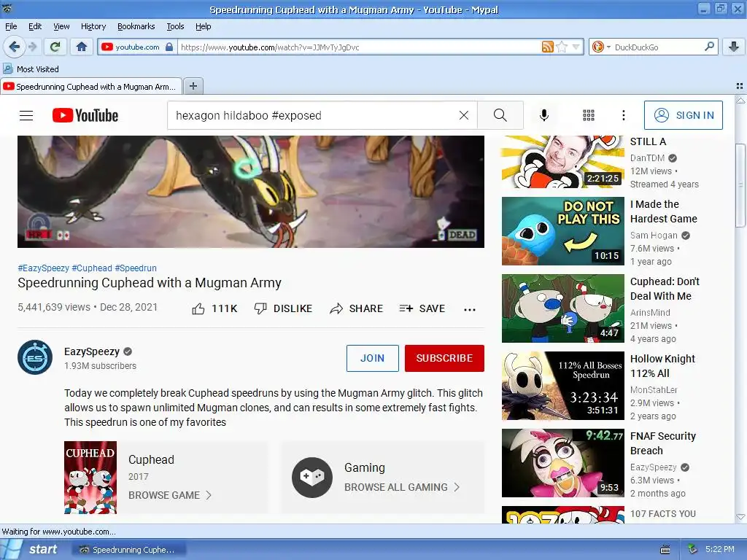Click the #Cuphead hashtag
Screen dimensions: 747x560
92,268
